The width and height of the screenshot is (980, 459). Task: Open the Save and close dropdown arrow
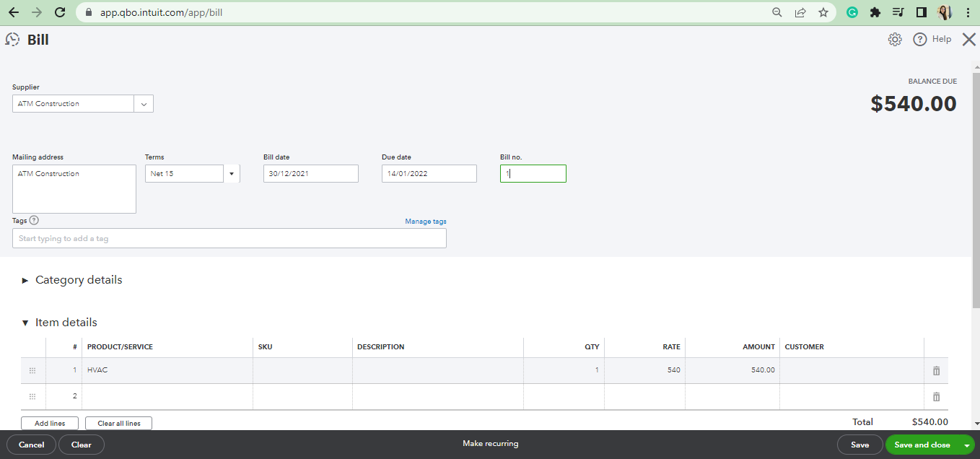[967, 445]
